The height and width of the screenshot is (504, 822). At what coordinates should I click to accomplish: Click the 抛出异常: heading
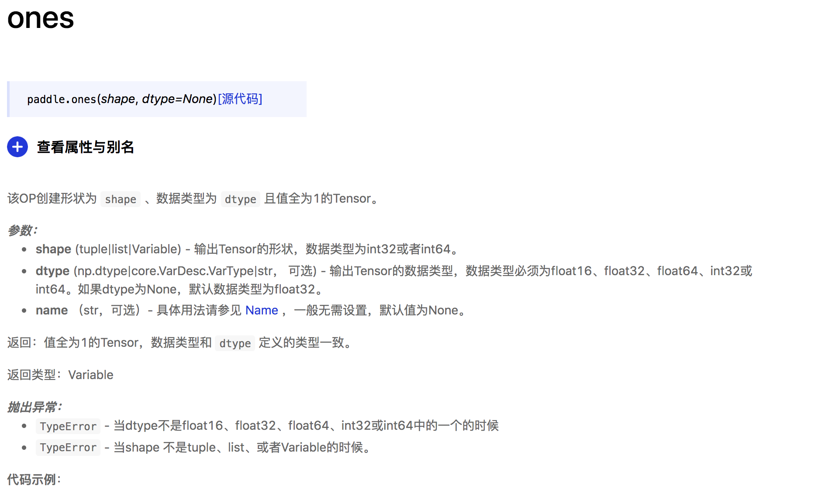pyautogui.click(x=35, y=407)
